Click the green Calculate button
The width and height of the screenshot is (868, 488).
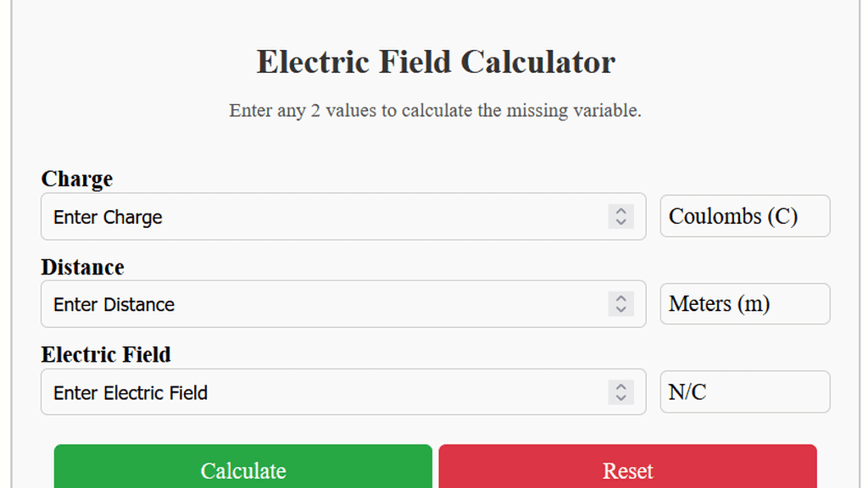click(x=242, y=469)
